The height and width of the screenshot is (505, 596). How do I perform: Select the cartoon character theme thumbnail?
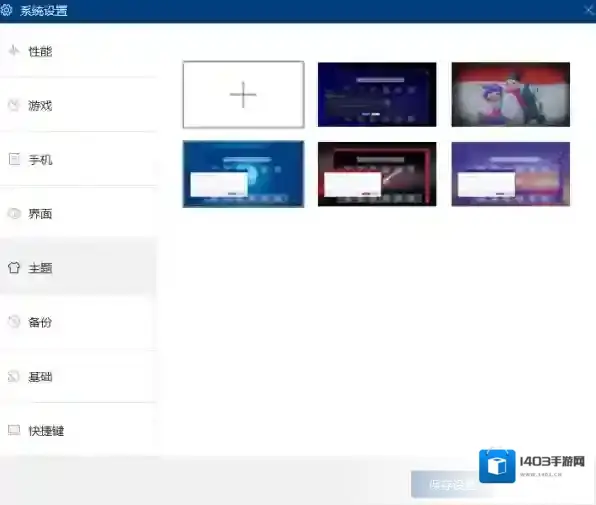pyautogui.click(x=510, y=94)
